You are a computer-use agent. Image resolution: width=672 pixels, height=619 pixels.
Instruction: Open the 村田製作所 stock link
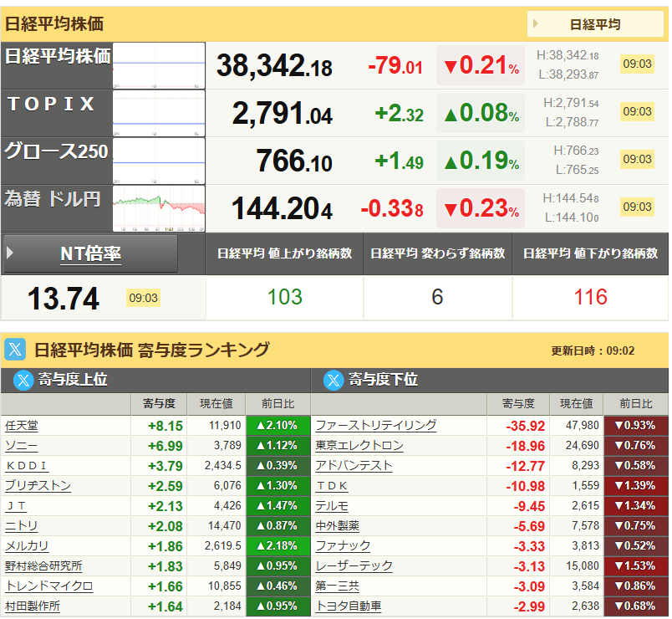coord(33,606)
